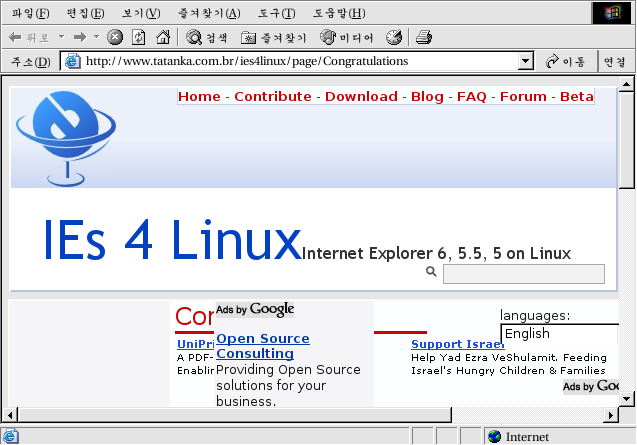Open the Forward history dropdown arrow
Viewport: 637px width, 445px height.
tap(96, 37)
